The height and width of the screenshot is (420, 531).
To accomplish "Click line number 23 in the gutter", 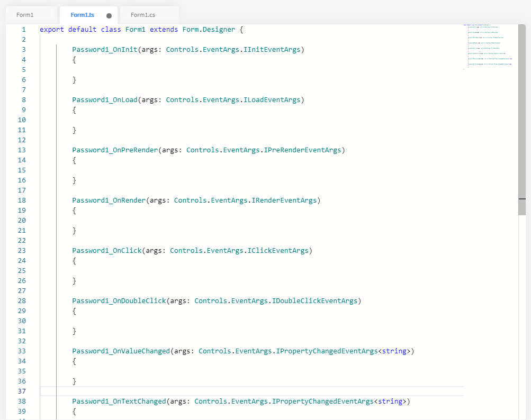I will (22, 251).
